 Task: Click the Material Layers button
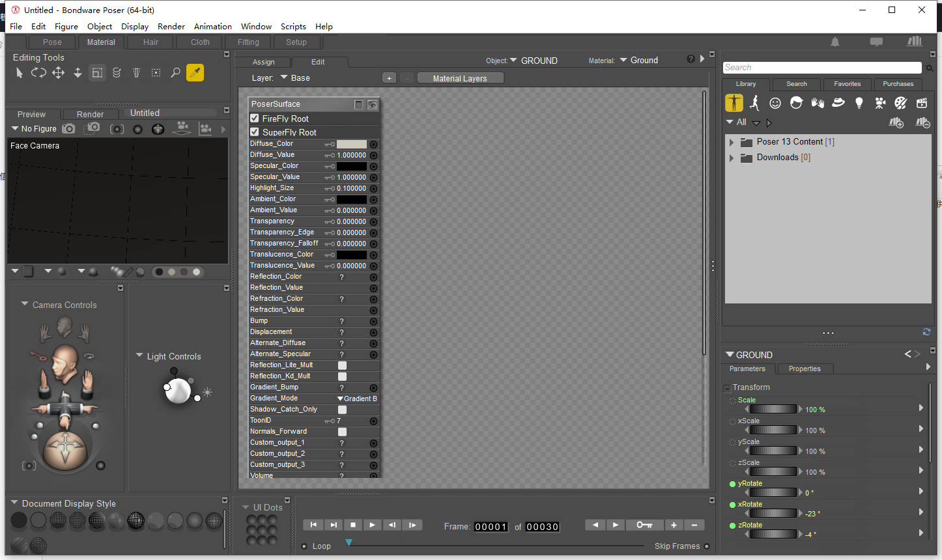(460, 78)
